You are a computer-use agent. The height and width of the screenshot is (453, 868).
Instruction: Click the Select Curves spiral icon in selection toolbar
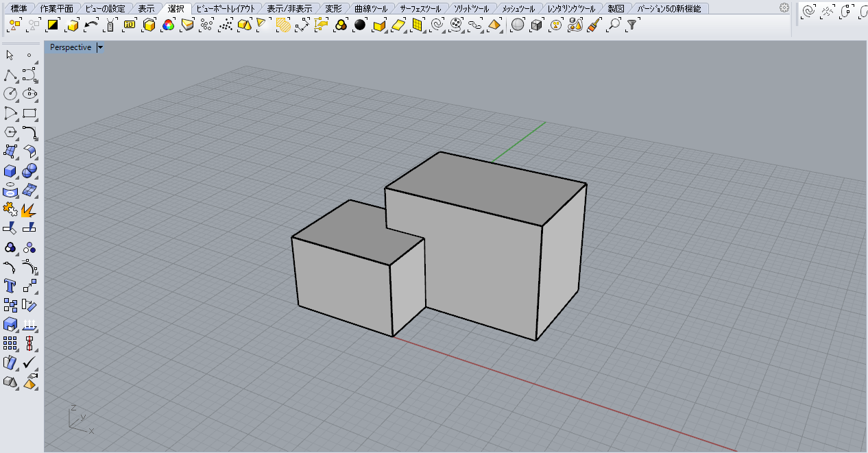coord(437,25)
